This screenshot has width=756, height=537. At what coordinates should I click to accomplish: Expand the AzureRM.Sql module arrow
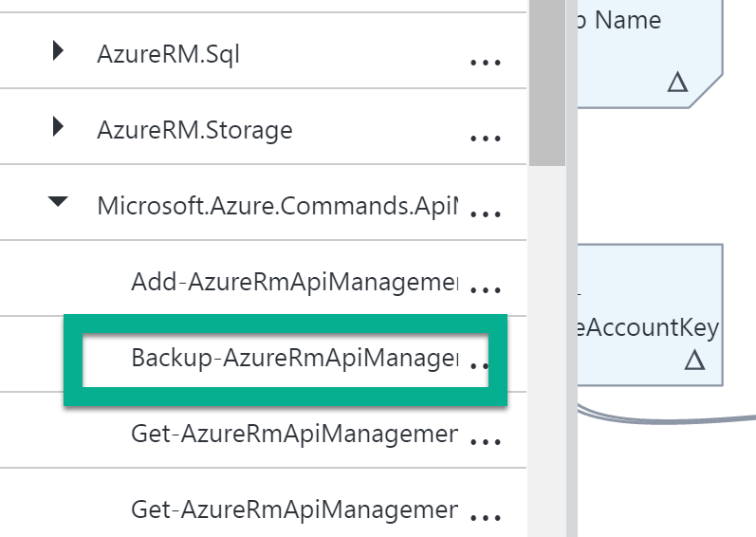point(59,53)
